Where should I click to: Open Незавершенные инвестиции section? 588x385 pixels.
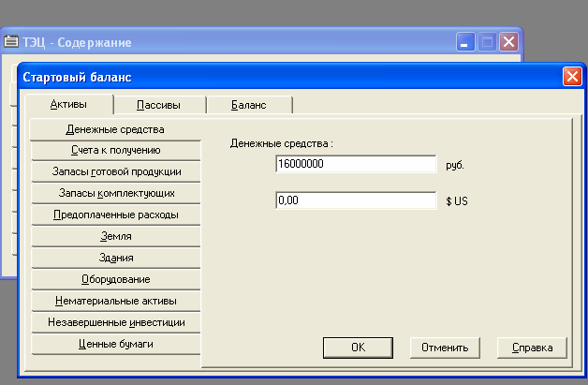click(116, 322)
